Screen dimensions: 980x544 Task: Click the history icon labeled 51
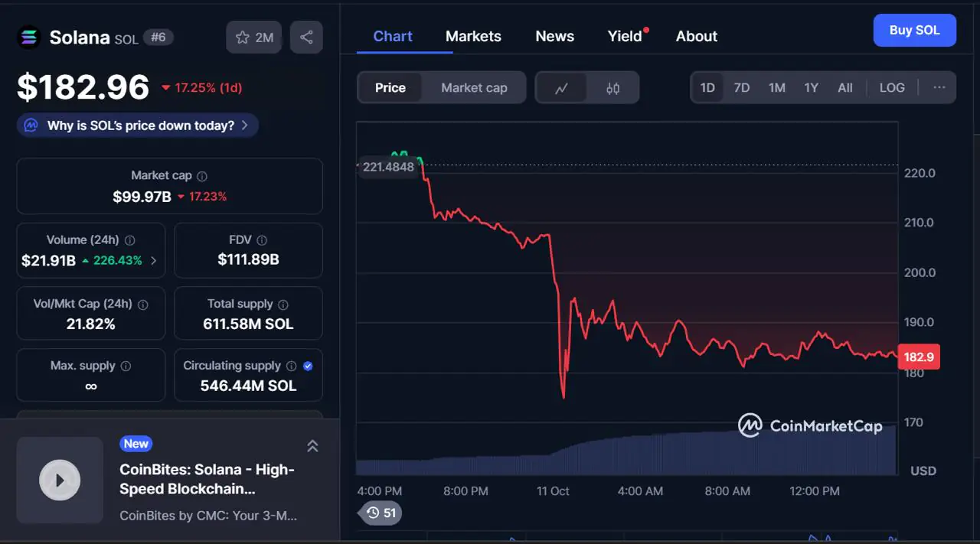click(381, 513)
